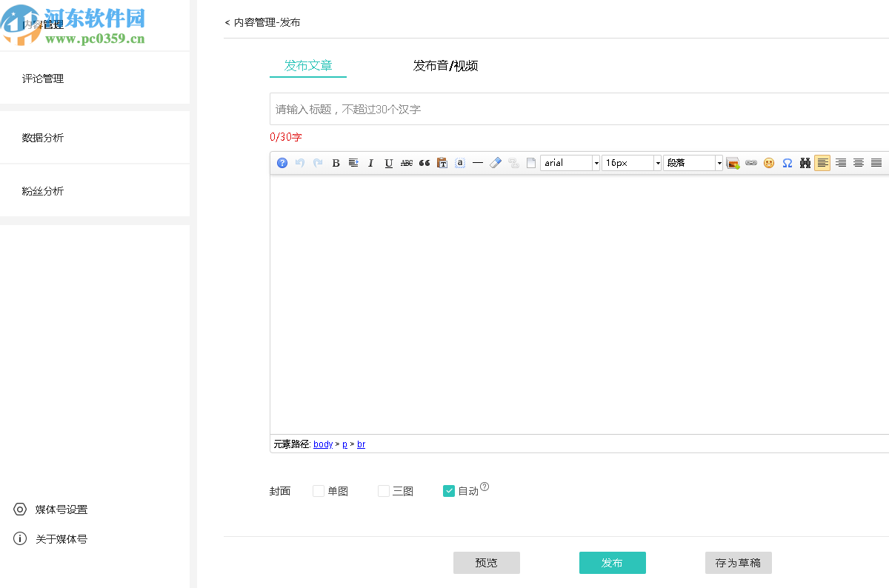The width and height of the screenshot is (889, 588).
Task: Open the arial font family dropdown
Action: (x=596, y=163)
